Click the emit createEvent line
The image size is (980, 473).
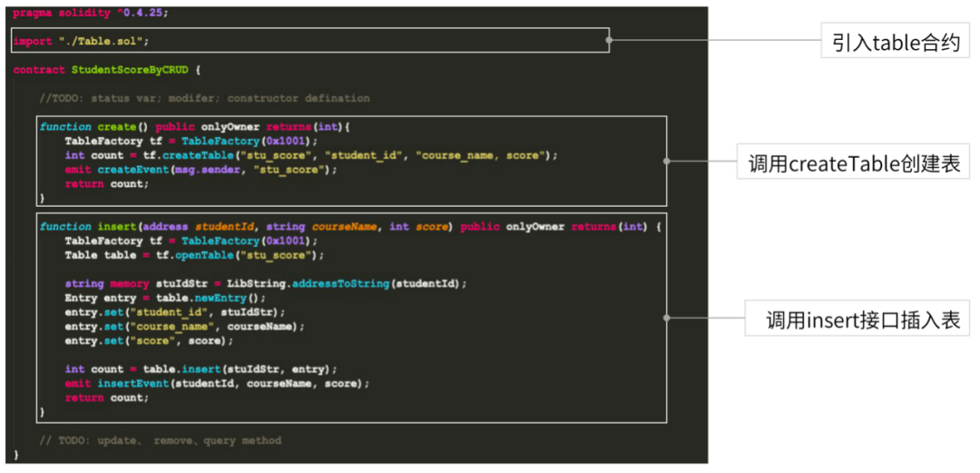(201, 169)
